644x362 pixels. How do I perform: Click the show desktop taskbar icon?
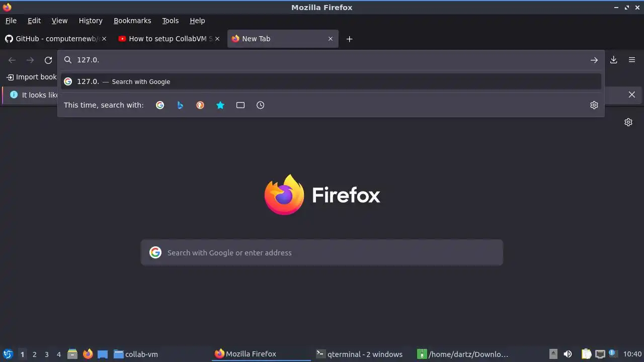[x=103, y=354]
